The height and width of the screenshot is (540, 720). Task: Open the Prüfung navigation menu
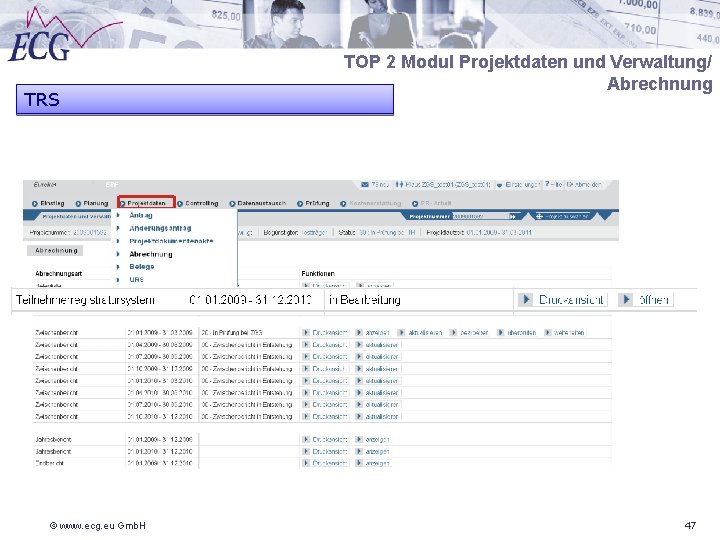tap(313, 203)
